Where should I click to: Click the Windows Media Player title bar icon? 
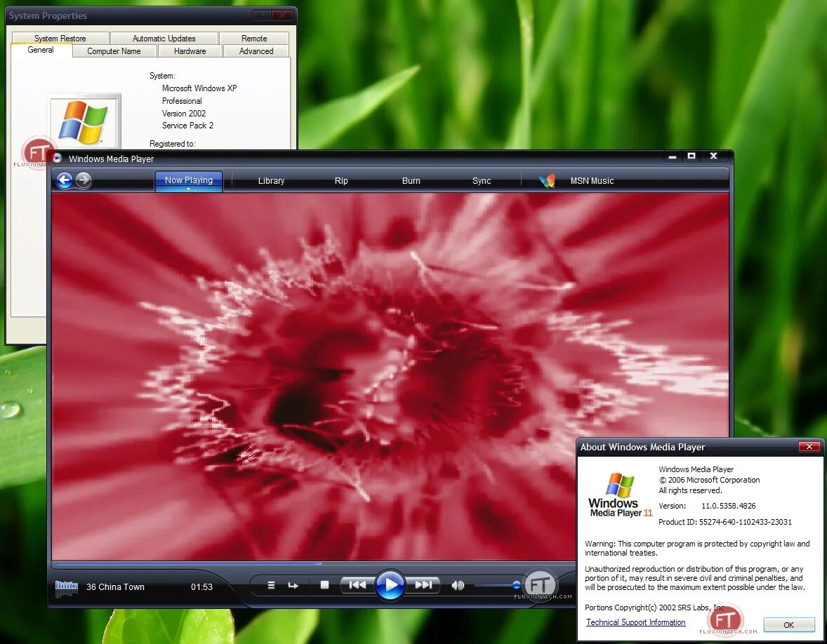point(57,158)
